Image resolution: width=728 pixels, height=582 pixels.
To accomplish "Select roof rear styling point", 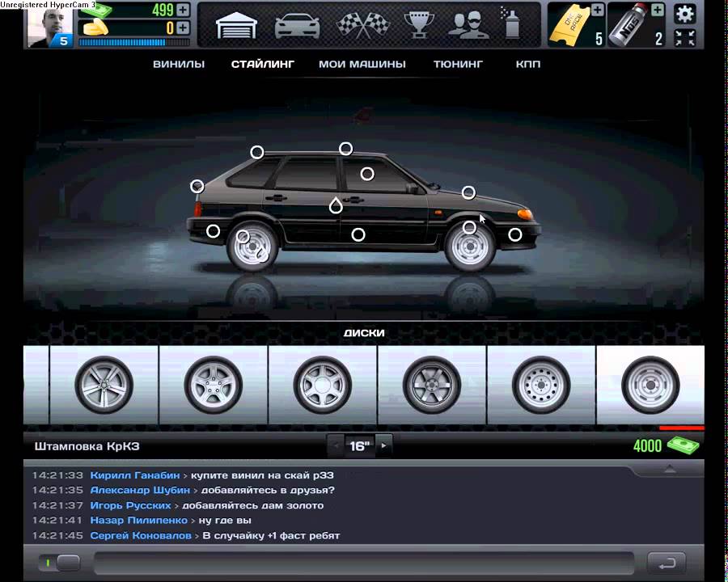I will coord(256,152).
